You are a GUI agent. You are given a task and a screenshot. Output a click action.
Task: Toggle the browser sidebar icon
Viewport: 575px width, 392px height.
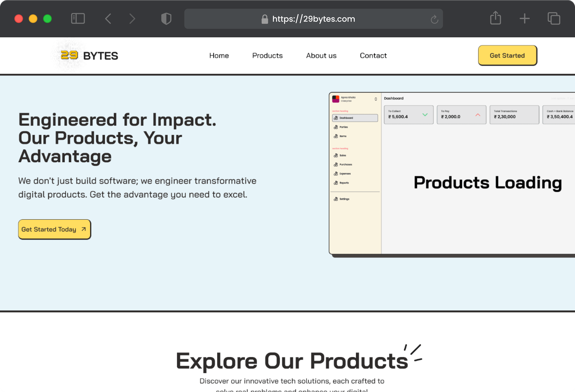78,18
